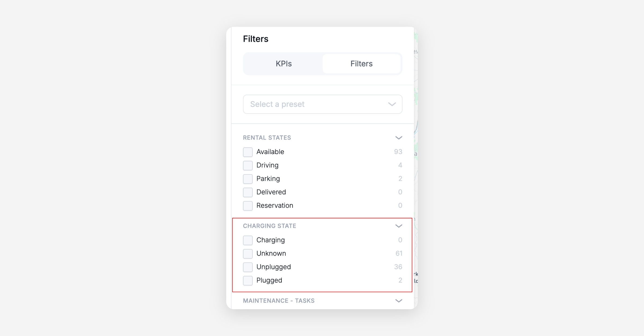The image size is (644, 336).
Task: Collapse the Charging State section chevron
Action: click(398, 226)
